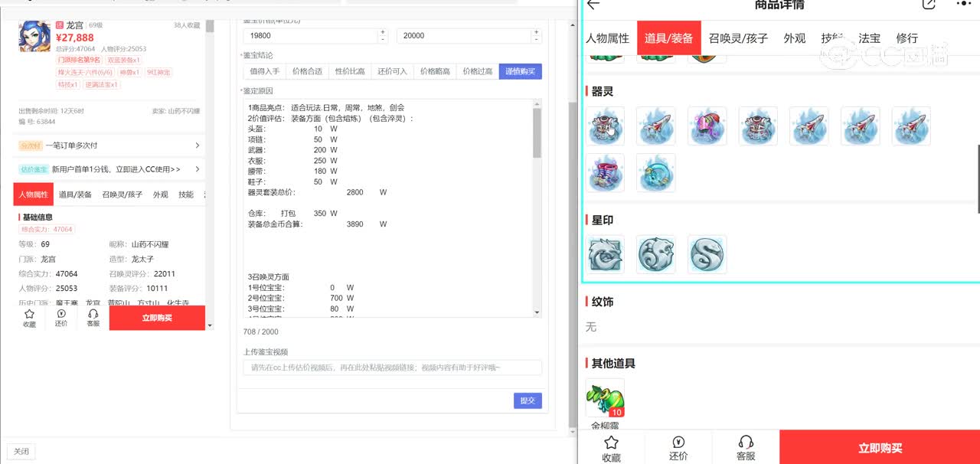Open 外观 tab in 商品详情 panel
Viewport: 980px width, 464px height.
click(795, 38)
